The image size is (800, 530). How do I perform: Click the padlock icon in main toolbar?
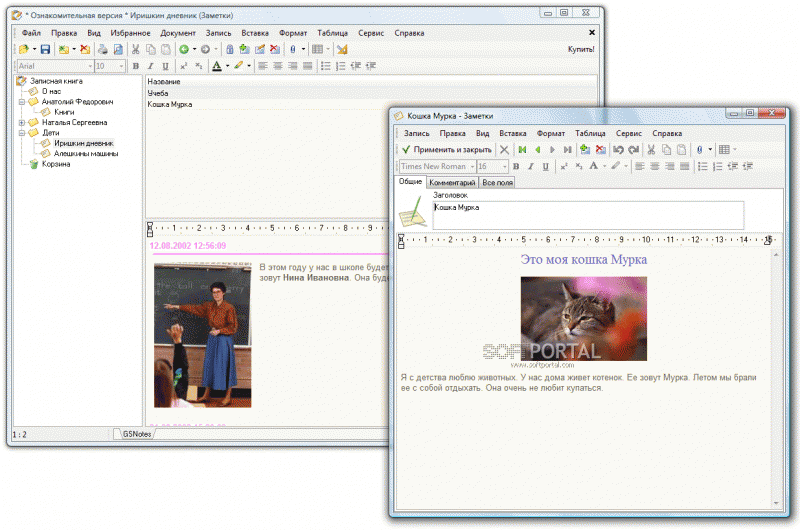pos(230,49)
